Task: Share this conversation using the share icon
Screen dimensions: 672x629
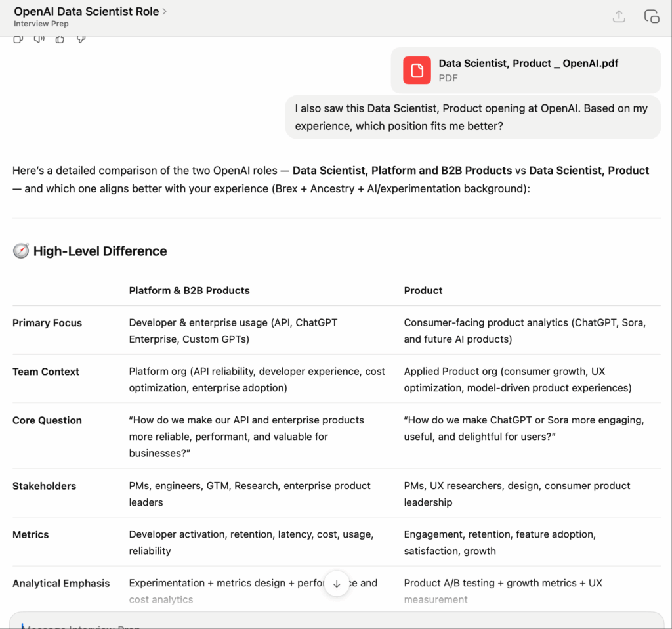Action: (x=618, y=16)
